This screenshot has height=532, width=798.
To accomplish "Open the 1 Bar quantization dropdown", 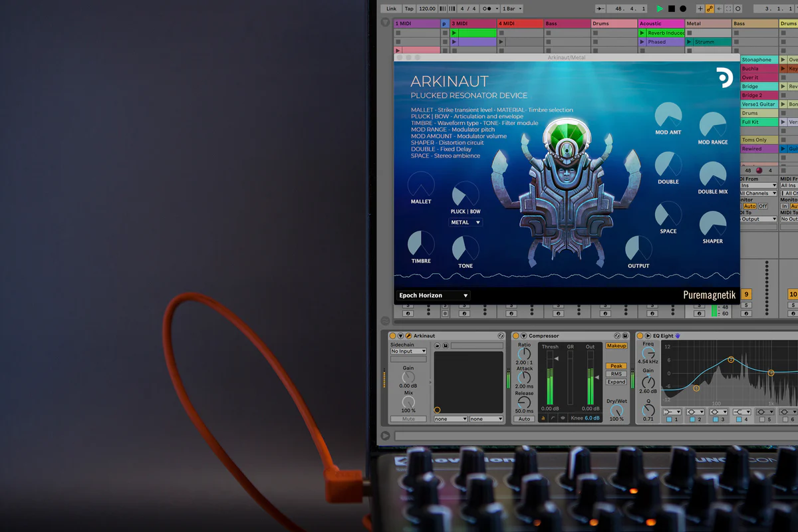I will 511,9.
